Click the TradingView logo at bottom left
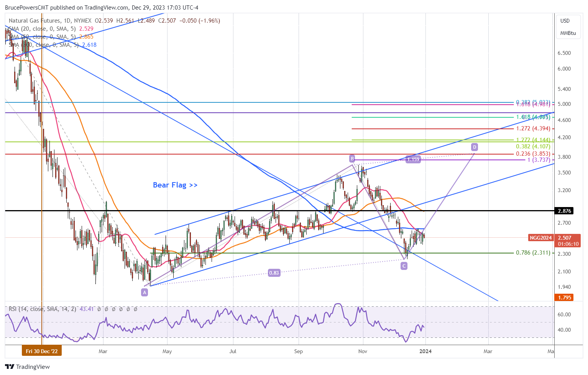Viewport: 588px width, 375px height. point(28,367)
